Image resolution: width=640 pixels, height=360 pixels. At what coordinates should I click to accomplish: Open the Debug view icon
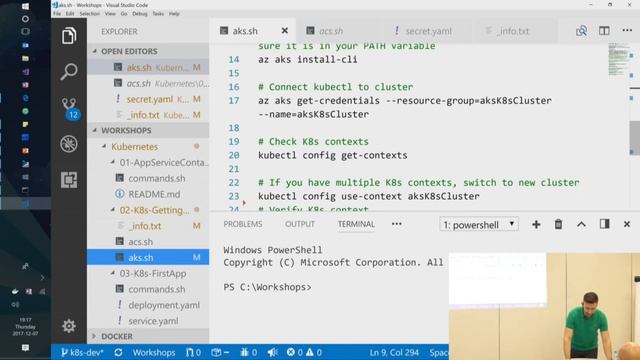click(x=69, y=144)
